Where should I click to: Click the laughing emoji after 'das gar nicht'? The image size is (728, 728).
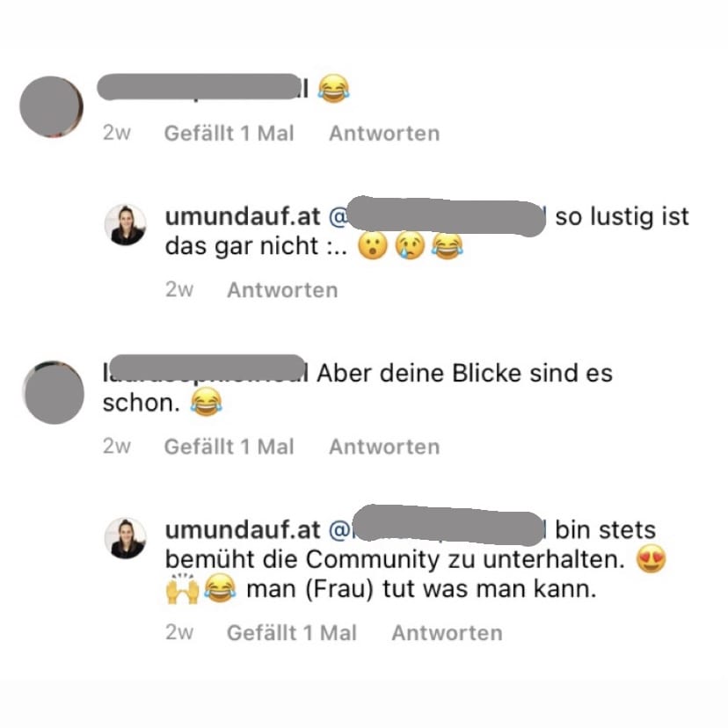[448, 245]
